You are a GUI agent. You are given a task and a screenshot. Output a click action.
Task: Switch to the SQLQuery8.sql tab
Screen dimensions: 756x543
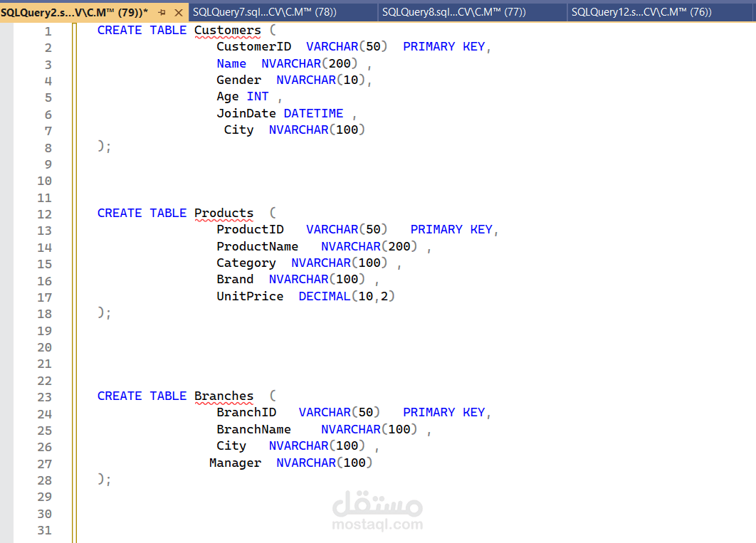453,12
